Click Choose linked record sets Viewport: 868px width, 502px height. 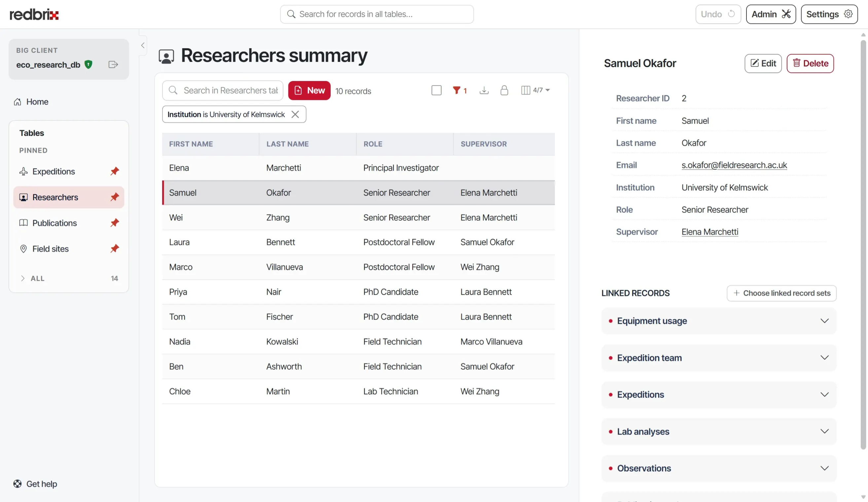coord(781,293)
